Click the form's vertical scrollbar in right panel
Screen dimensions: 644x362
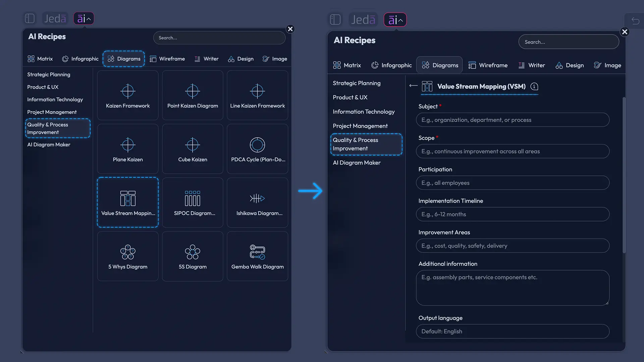[624, 175]
